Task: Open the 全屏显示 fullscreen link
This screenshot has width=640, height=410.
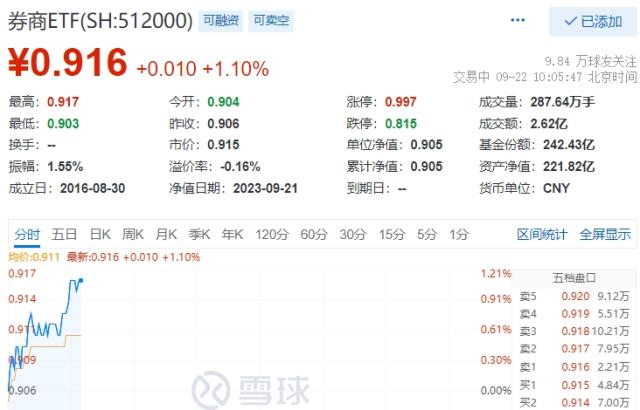Action: click(605, 235)
